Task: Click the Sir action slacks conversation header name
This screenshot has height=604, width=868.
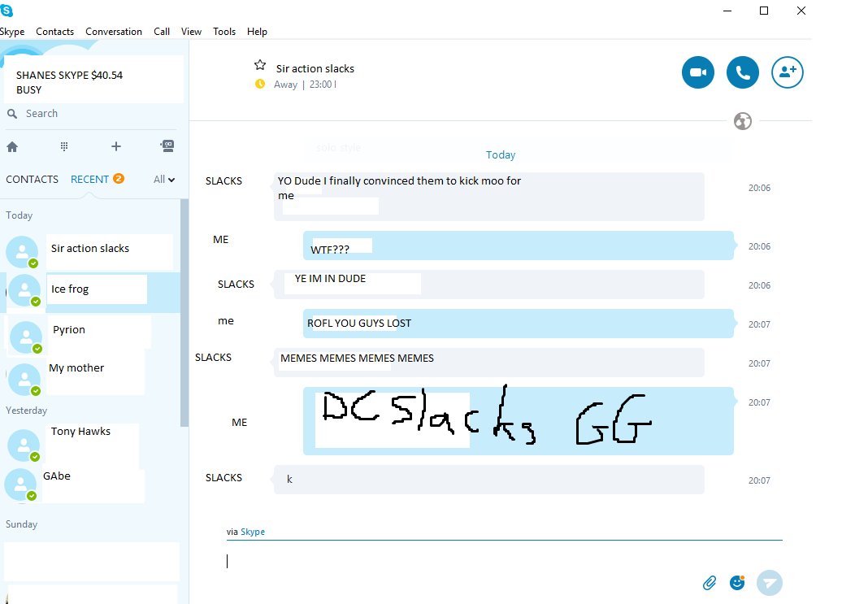Action: [x=315, y=68]
